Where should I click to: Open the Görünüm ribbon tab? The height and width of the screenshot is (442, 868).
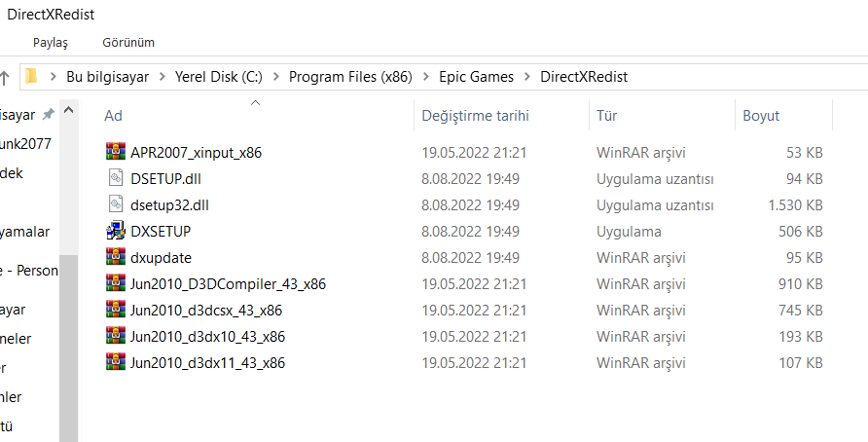click(x=127, y=43)
